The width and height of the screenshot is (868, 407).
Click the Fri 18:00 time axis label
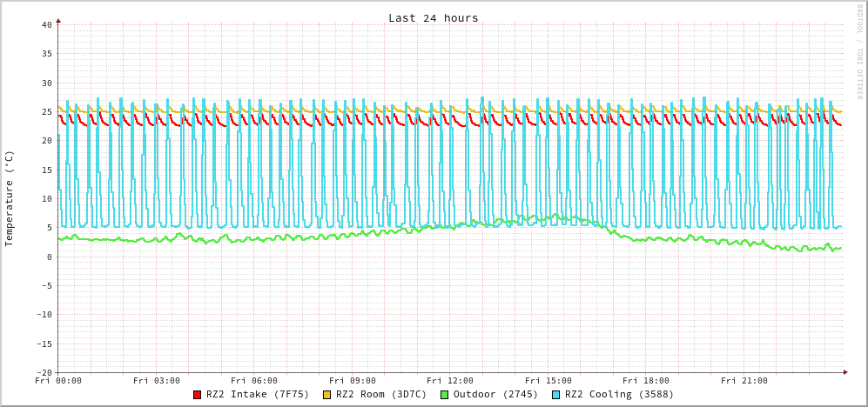tap(646, 381)
